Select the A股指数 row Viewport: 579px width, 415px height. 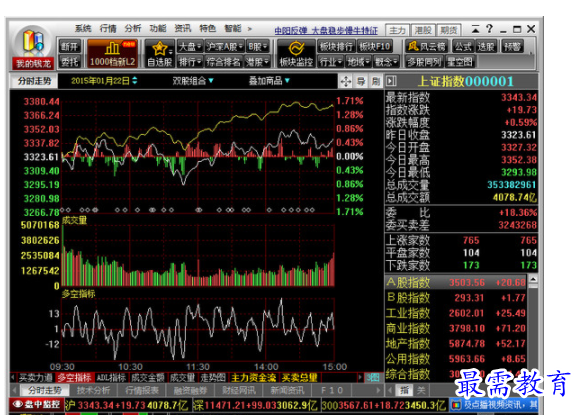point(456,282)
